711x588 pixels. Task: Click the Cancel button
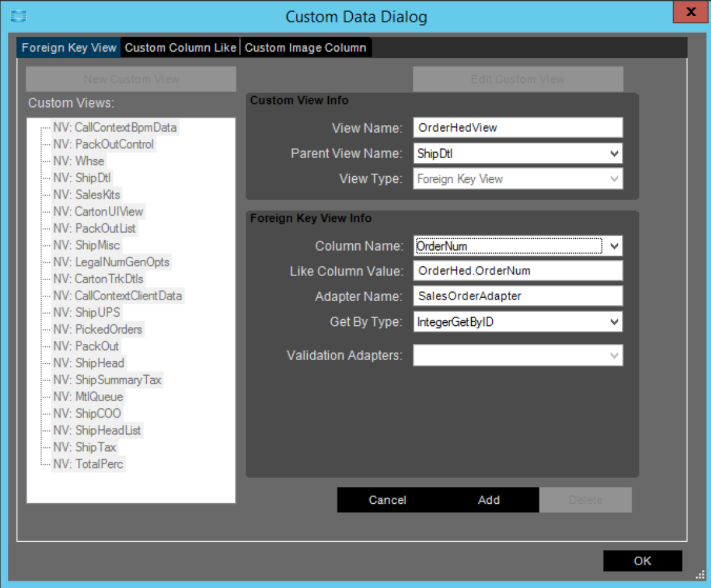click(x=387, y=500)
